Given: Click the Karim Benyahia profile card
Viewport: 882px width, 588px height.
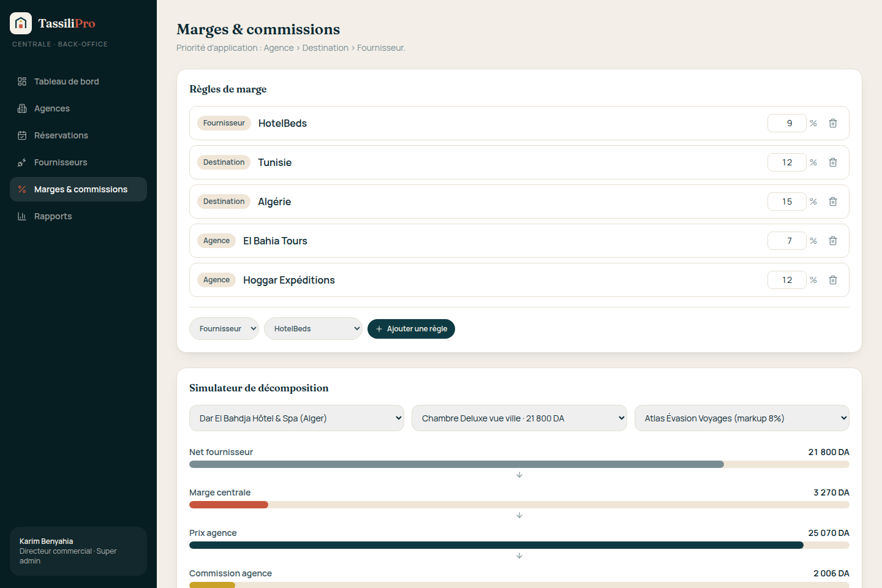Looking at the screenshot, I should tap(78, 551).
